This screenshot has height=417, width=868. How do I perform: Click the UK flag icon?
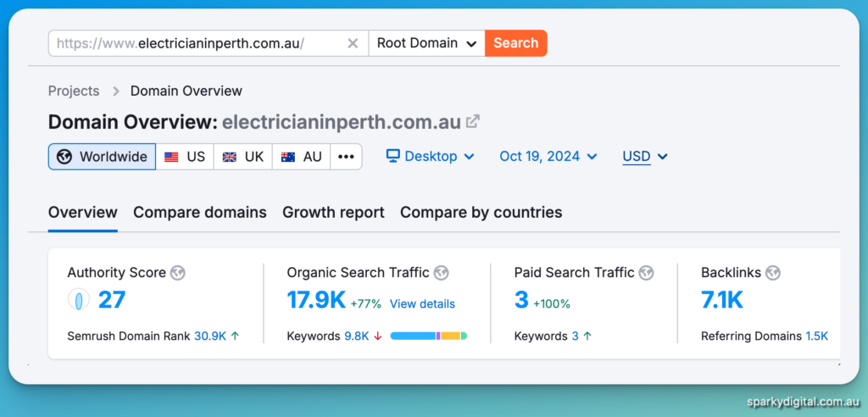[x=229, y=157]
